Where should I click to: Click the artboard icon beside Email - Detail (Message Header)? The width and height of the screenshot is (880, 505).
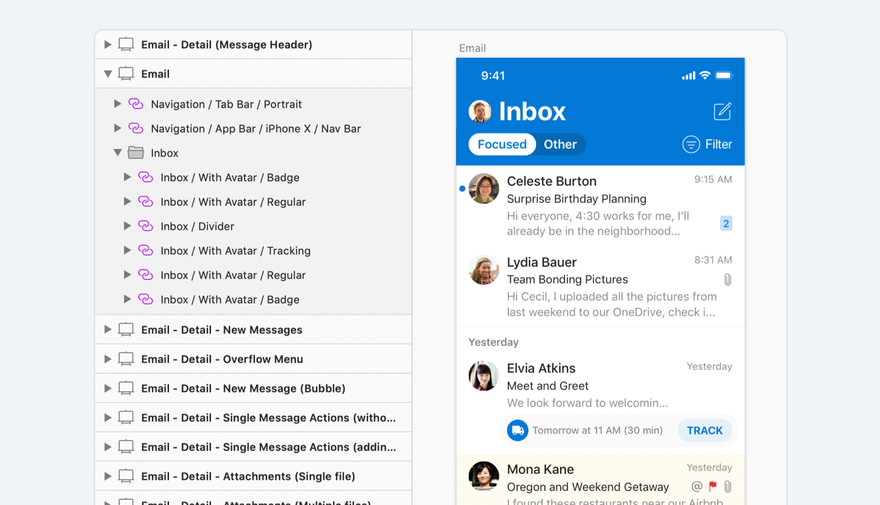126,44
